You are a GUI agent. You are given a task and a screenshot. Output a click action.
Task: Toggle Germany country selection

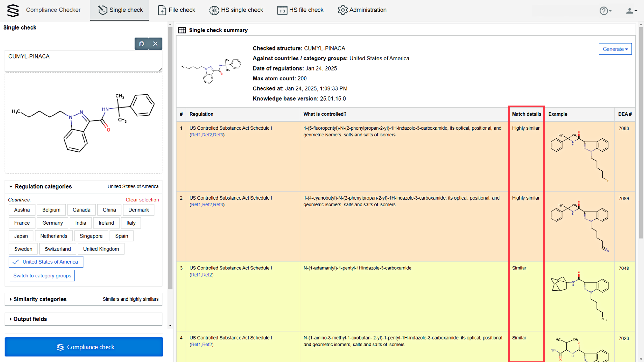(x=52, y=223)
